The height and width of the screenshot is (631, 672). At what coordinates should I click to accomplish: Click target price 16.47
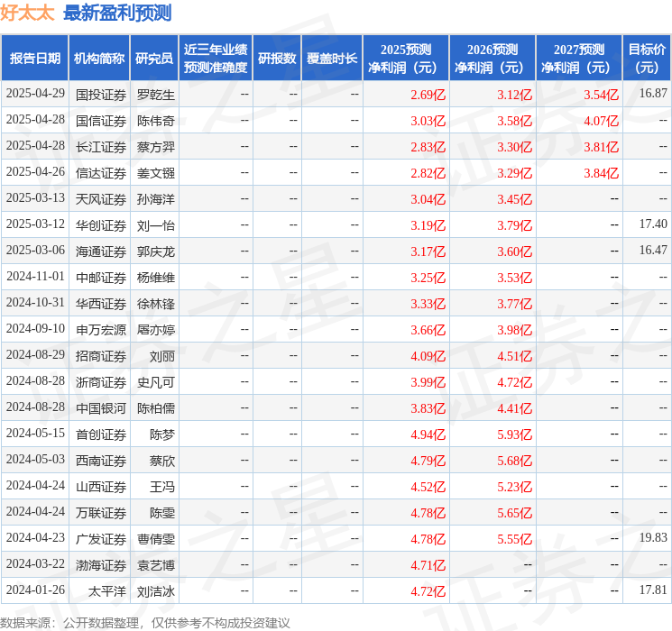(653, 250)
